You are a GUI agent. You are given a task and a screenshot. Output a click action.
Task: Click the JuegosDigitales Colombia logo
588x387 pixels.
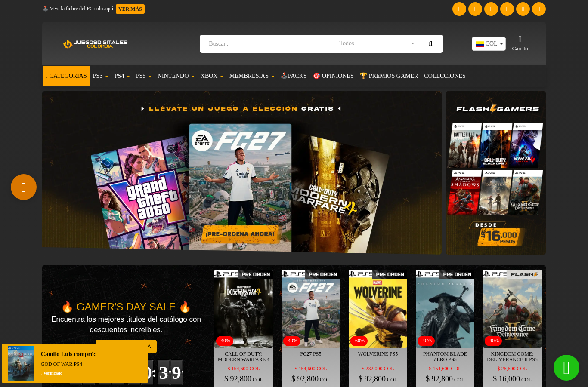click(x=96, y=44)
